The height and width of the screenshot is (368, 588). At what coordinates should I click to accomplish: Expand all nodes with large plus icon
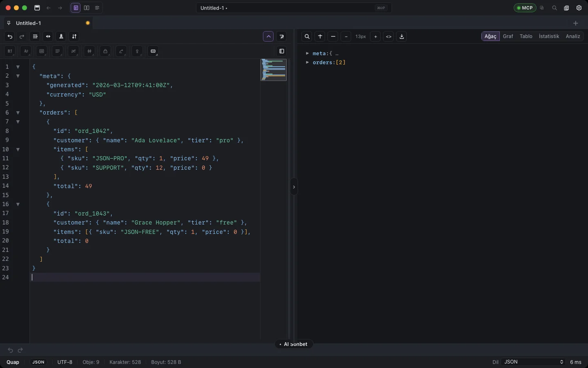tap(320, 37)
